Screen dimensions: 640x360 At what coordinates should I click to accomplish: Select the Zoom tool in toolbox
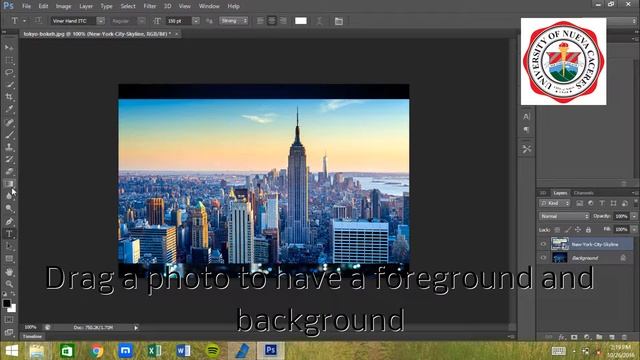point(9,284)
